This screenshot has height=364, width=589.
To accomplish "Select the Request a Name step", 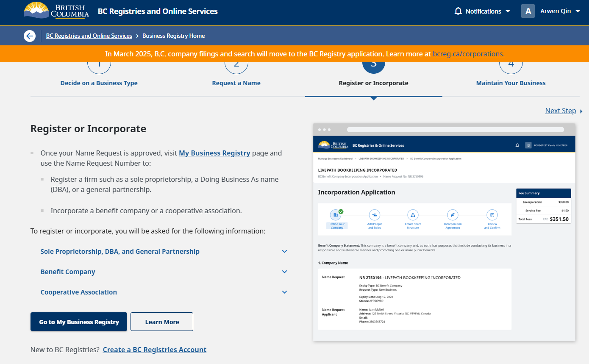I will [236, 83].
